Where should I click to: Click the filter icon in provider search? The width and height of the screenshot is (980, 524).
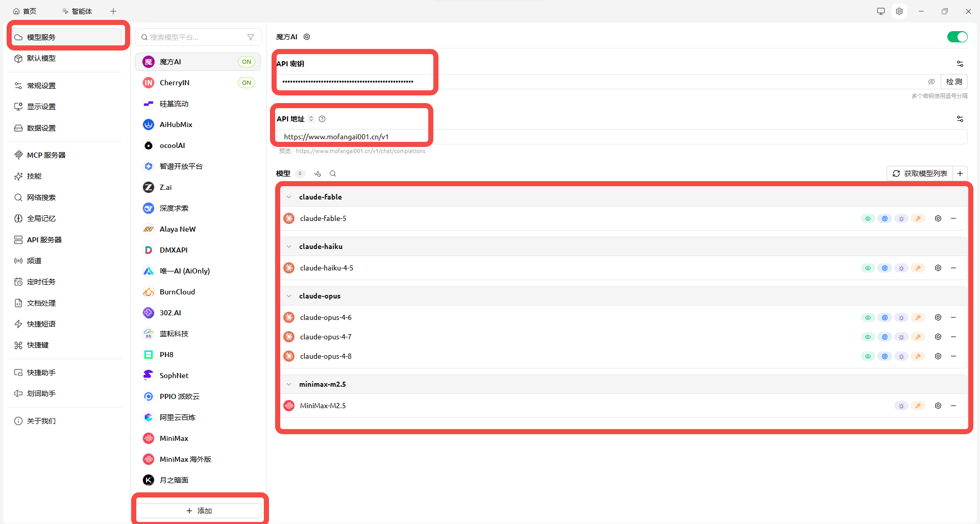click(251, 37)
